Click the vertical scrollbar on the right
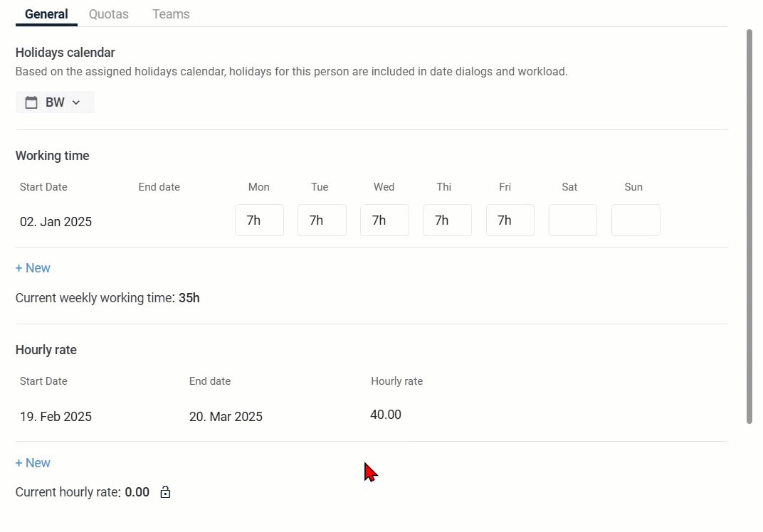The width and height of the screenshot is (763, 532). click(749, 226)
